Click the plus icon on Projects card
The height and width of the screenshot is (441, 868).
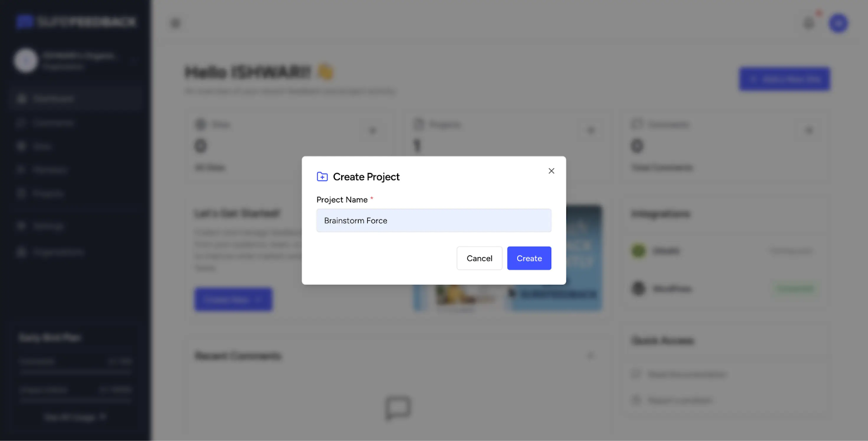tap(591, 131)
